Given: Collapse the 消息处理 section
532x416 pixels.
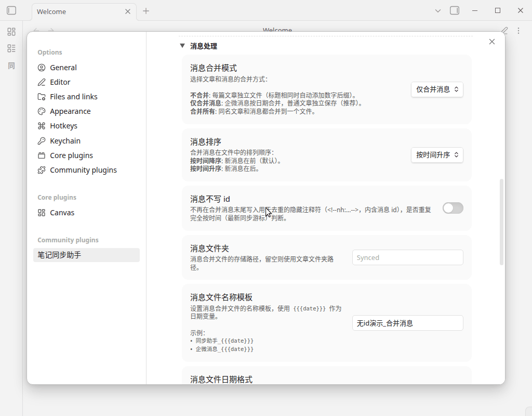Looking at the screenshot, I should pos(182,46).
